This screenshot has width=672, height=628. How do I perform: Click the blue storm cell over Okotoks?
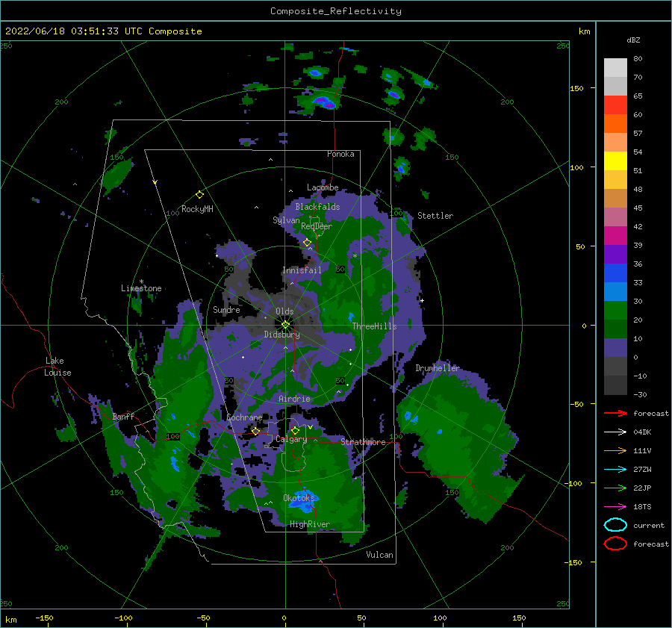[303, 501]
